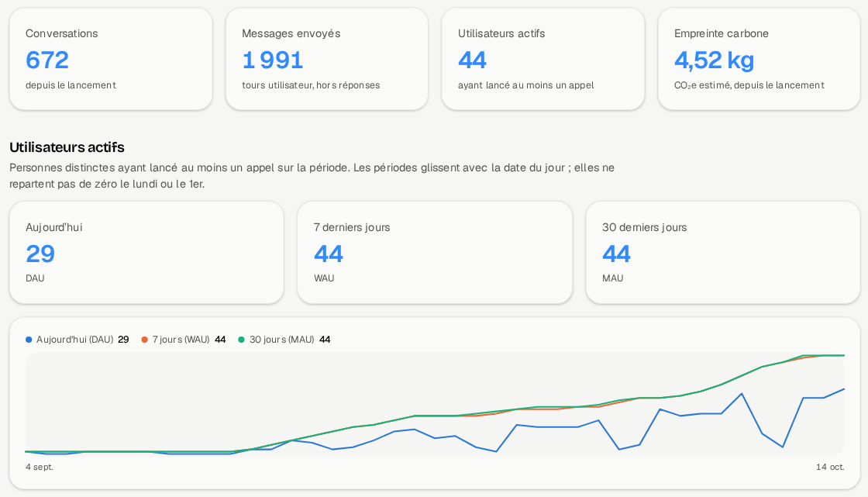This screenshot has height=497, width=868.
Task: Click the number 1 991
Action: pyautogui.click(x=273, y=60)
